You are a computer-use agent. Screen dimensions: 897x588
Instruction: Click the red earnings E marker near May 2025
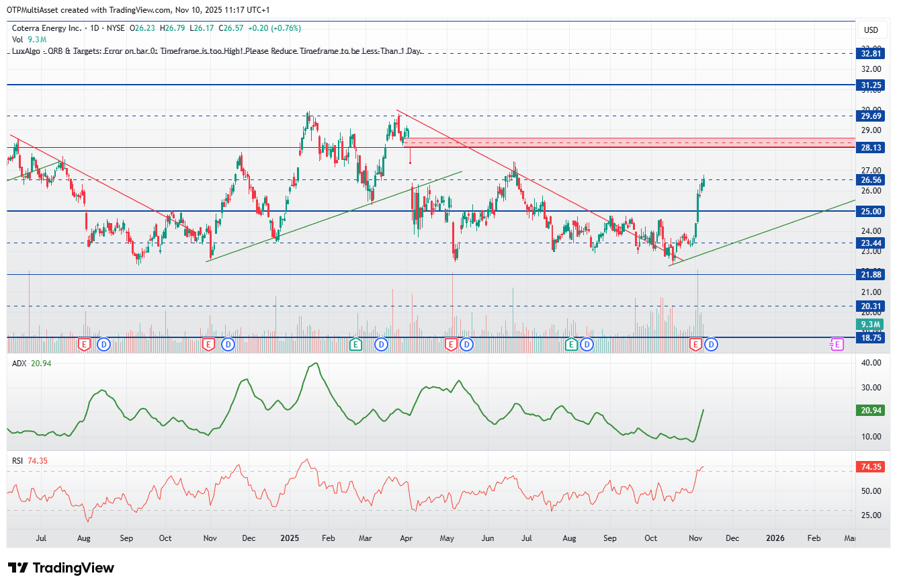(451, 345)
